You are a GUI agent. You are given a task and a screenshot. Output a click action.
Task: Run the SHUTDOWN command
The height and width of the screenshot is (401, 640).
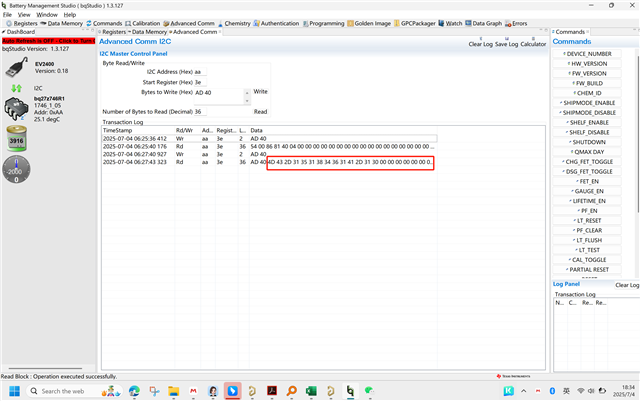coord(587,142)
